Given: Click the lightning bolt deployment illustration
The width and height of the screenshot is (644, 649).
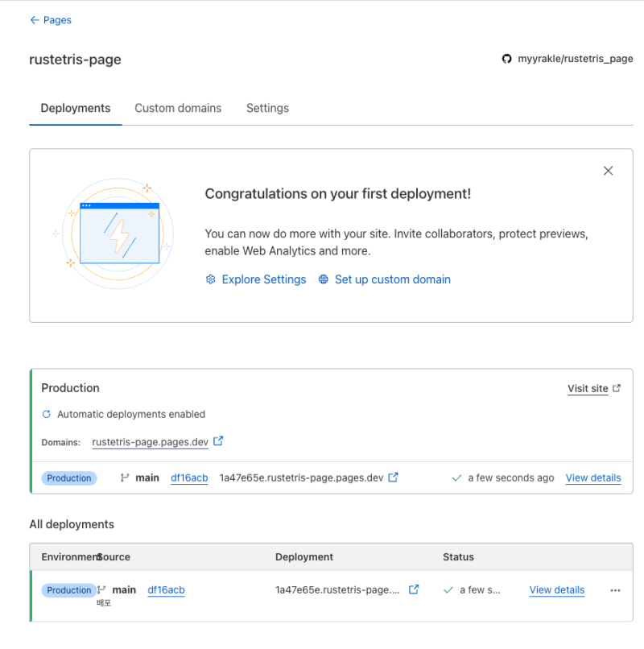Looking at the screenshot, I should tap(119, 234).
